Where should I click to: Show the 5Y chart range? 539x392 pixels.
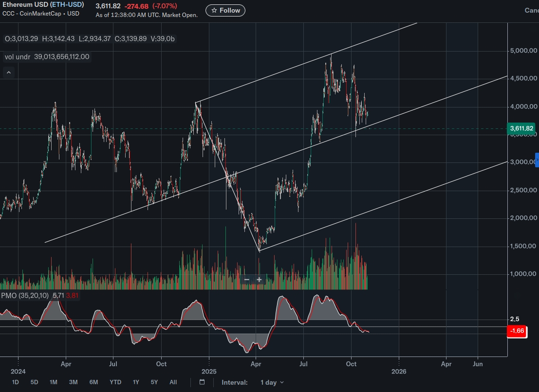tap(154, 382)
